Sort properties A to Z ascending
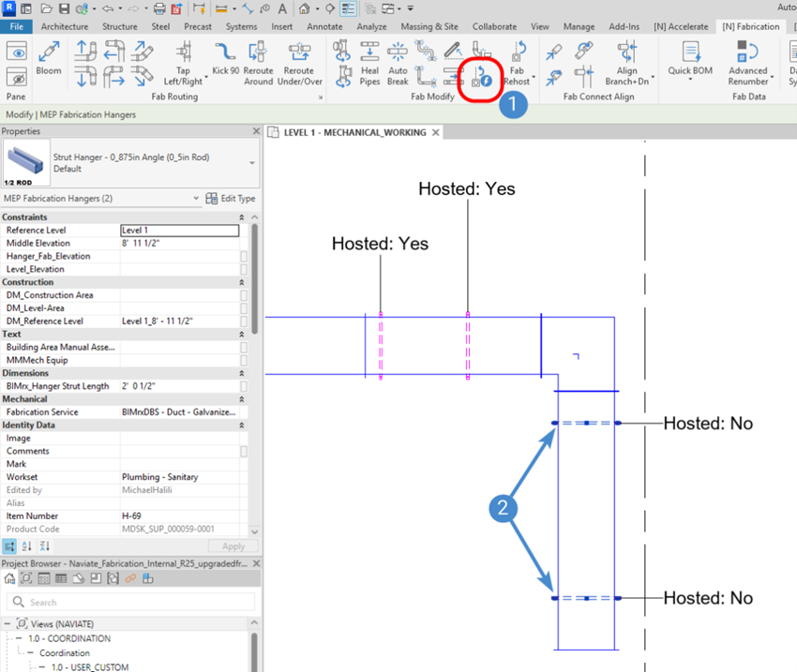Screen dimensions: 797x672 coord(27,545)
